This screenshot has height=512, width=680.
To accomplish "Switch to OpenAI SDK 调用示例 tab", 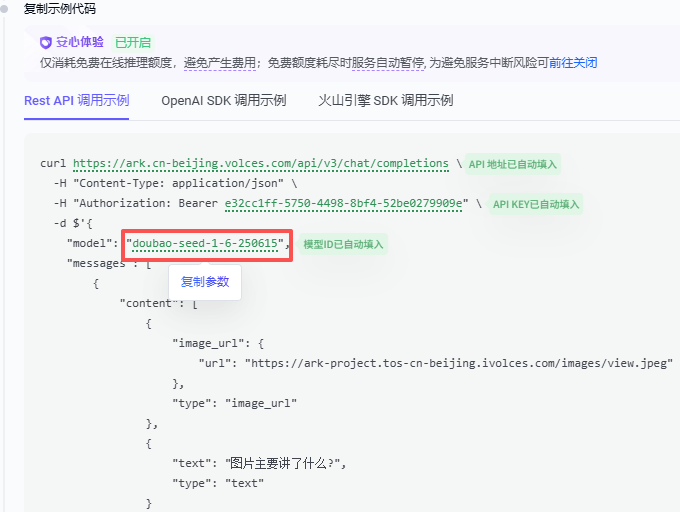I will pyautogui.click(x=224, y=101).
